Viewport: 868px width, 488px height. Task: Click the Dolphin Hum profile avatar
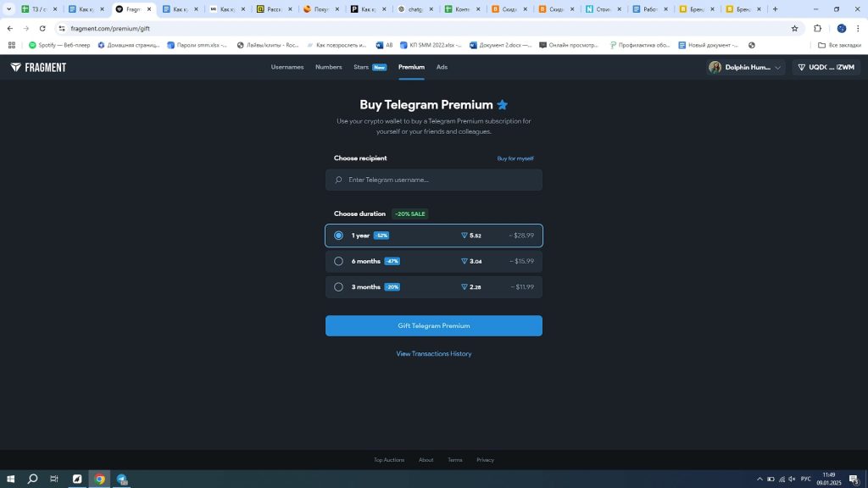pos(715,68)
